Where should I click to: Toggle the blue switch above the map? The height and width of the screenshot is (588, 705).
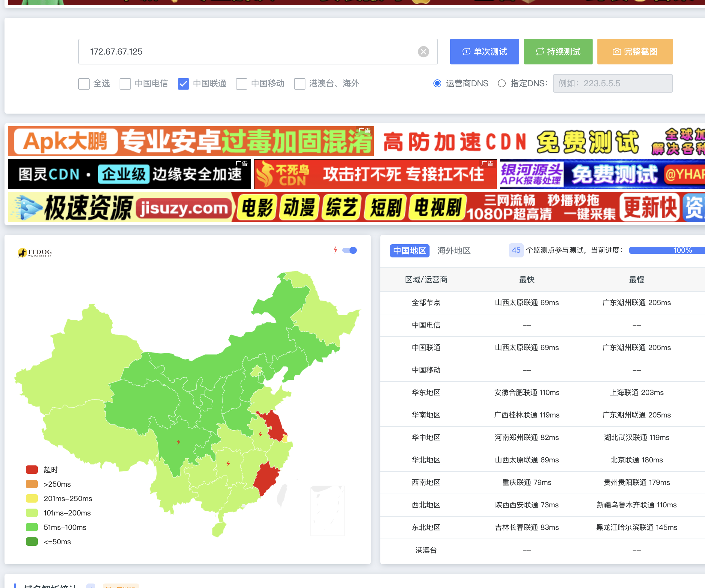350,250
